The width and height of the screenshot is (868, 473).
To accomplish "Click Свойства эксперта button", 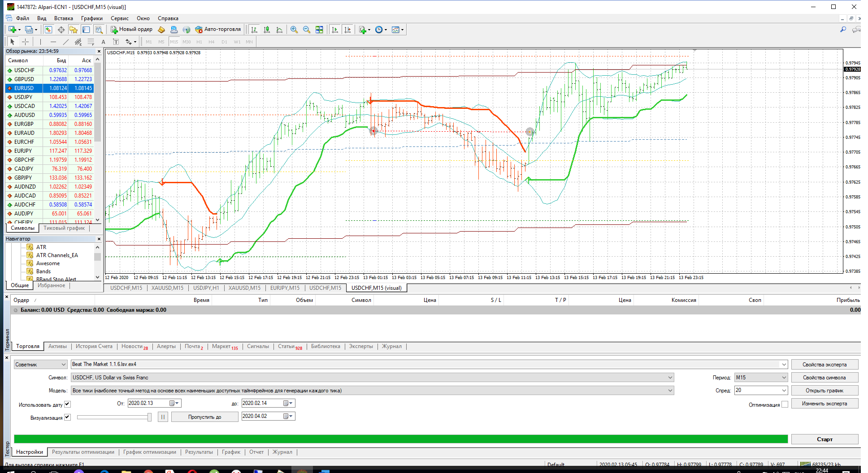I will pos(825,365).
